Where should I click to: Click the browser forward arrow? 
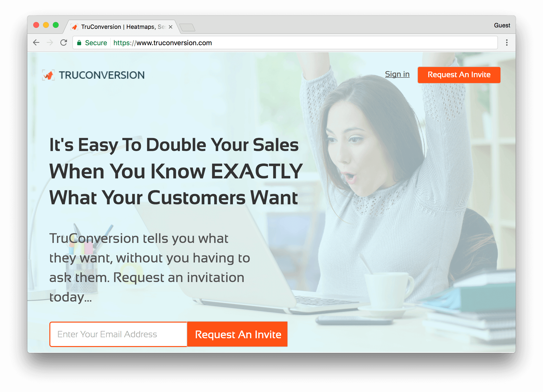click(x=50, y=43)
